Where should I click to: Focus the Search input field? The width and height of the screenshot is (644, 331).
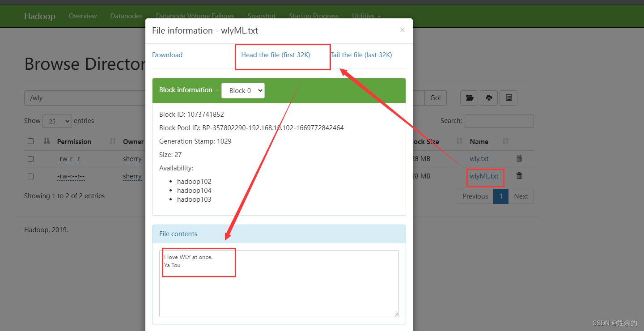pos(499,121)
